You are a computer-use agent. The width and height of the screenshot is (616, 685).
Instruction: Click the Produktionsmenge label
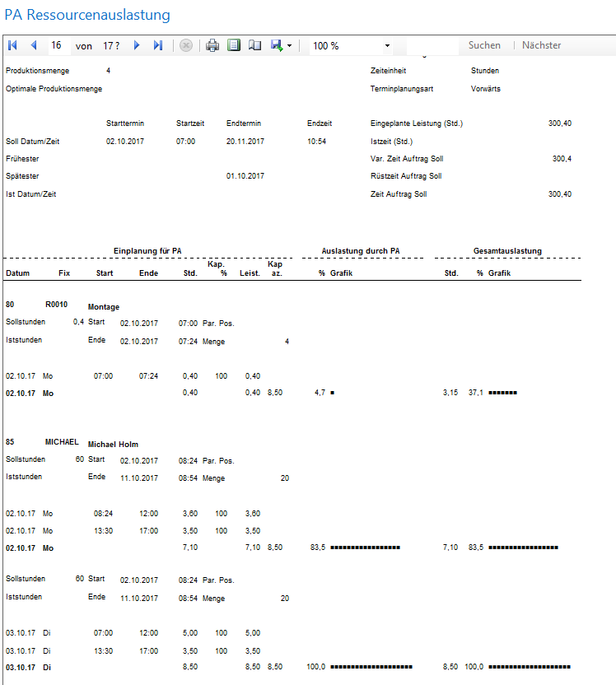[38, 71]
